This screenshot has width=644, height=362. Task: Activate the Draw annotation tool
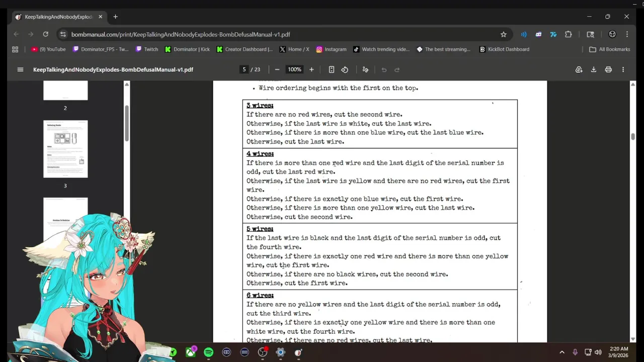coord(366,69)
